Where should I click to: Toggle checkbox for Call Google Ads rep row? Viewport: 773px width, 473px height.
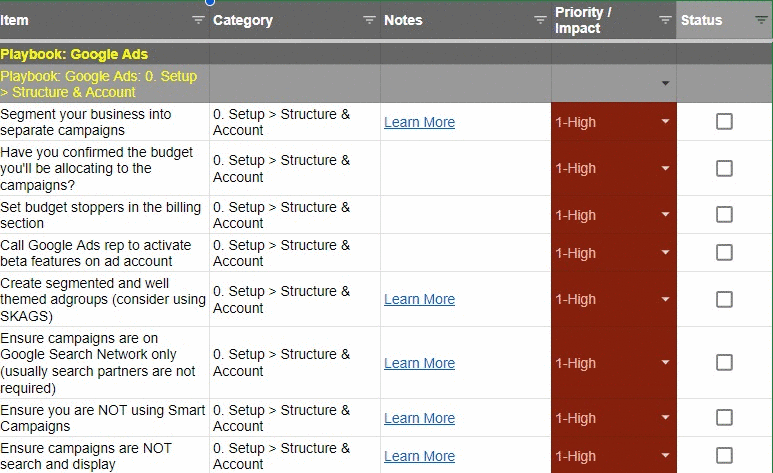pyautogui.click(x=724, y=253)
